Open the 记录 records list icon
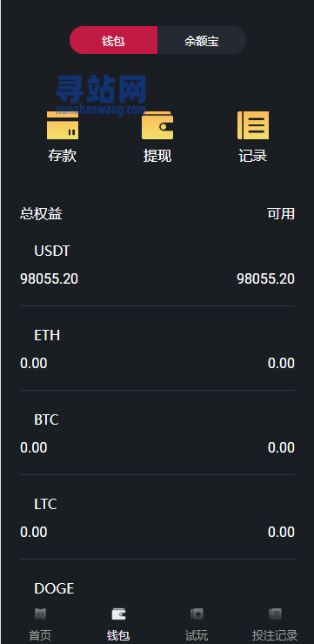Image resolution: width=314 pixels, height=644 pixels. (253, 125)
